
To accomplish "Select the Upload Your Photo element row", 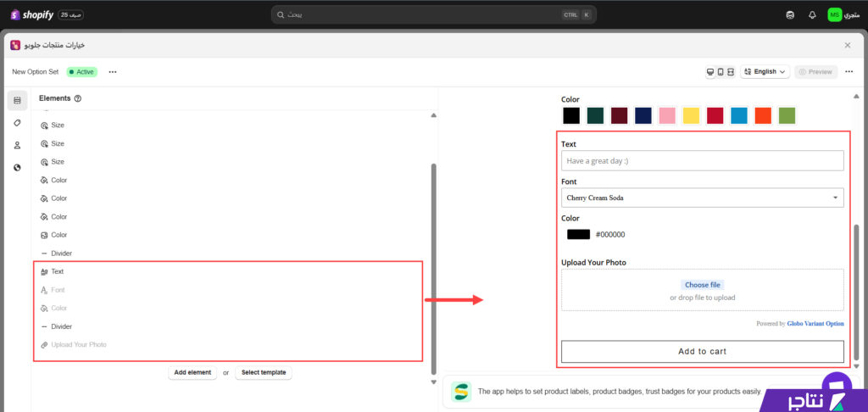I will coord(228,344).
